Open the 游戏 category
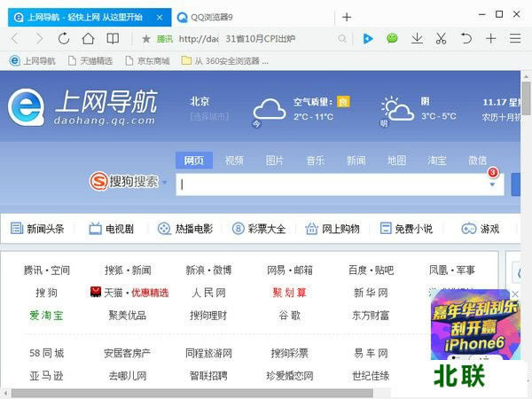This screenshot has height=399, width=532. coord(480,229)
